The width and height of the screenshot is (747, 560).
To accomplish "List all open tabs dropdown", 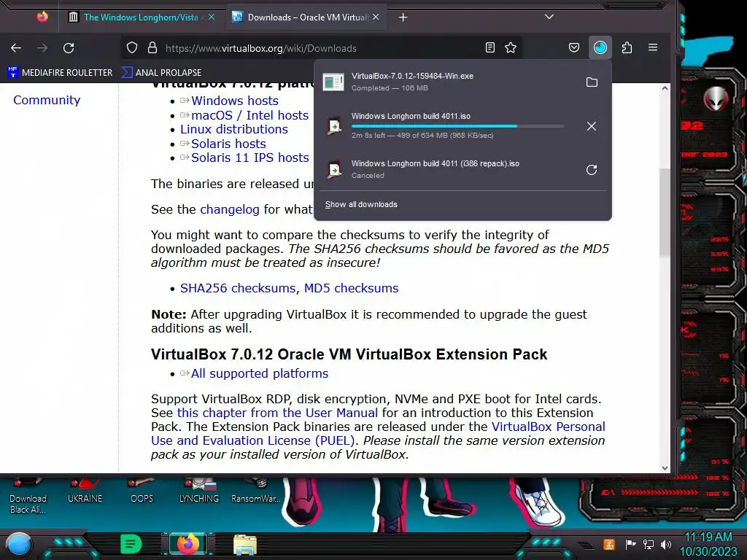I will (549, 17).
